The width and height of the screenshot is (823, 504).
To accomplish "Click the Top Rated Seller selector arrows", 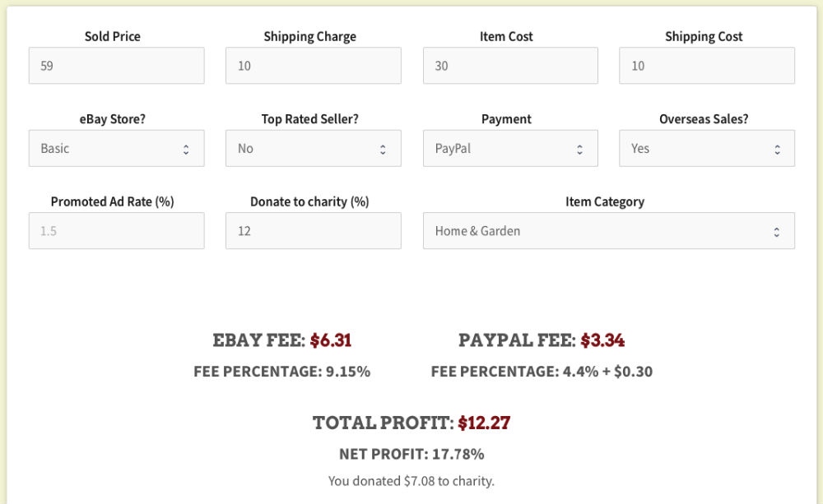I will 381,148.
